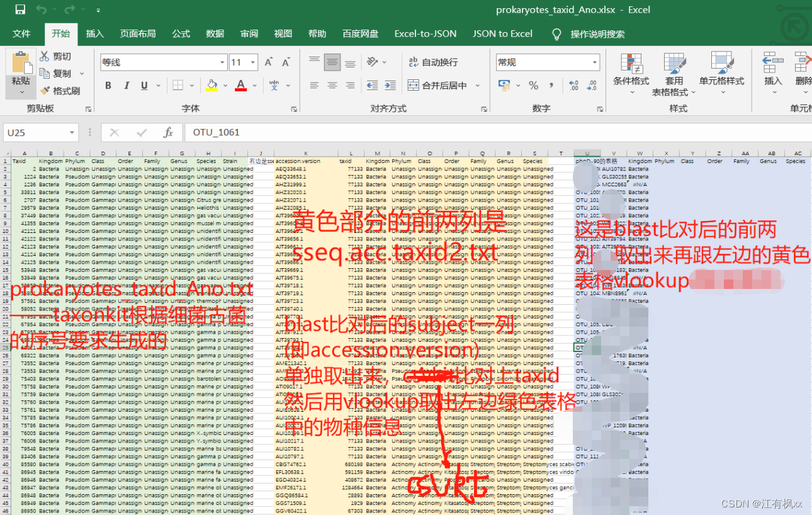The width and height of the screenshot is (812, 515).
Task: Apply the yellow fill color
Action: click(212, 86)
